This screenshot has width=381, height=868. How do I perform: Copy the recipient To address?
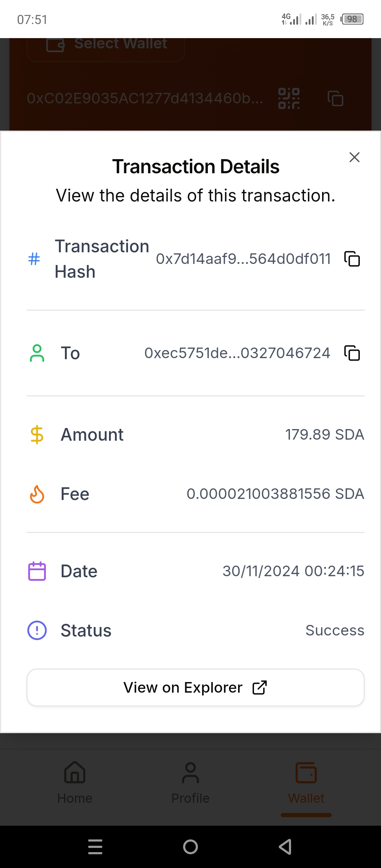point(352,353)
